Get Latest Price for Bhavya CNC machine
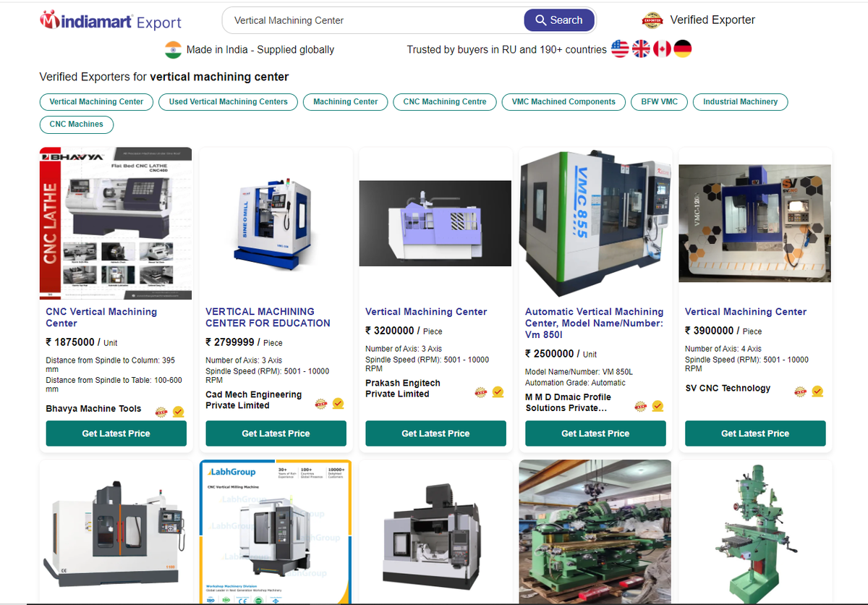This screenshot has width=868, height=605. point(116,433)
